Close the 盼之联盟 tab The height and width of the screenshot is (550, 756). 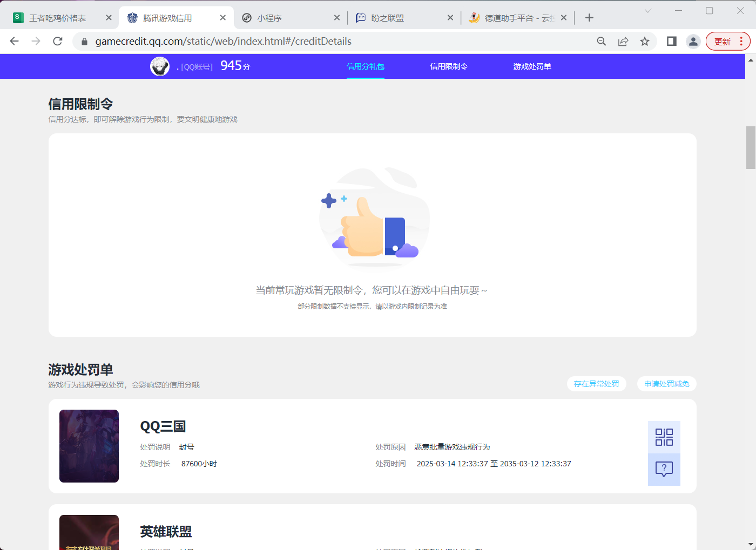450,18
